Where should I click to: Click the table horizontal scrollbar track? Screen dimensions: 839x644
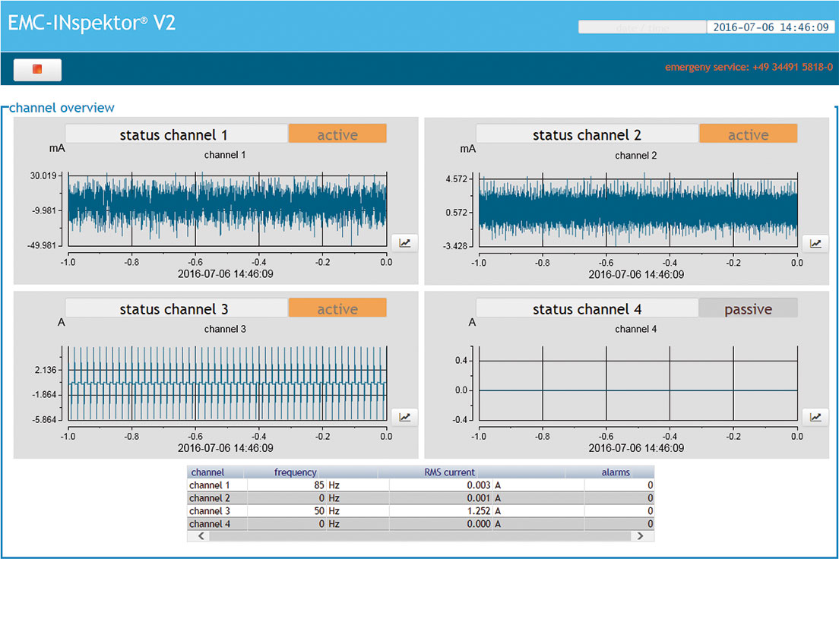(420, 536)
